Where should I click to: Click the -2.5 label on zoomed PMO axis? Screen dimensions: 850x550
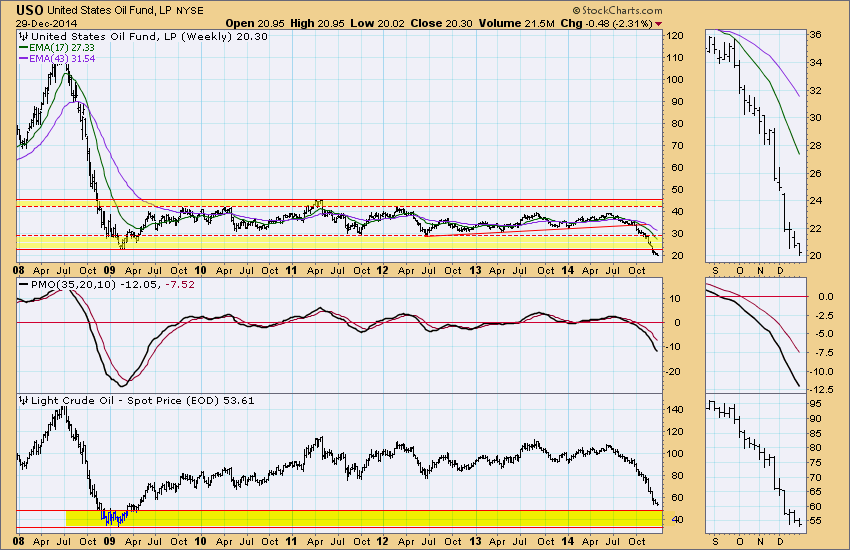[x=825, y=315]
